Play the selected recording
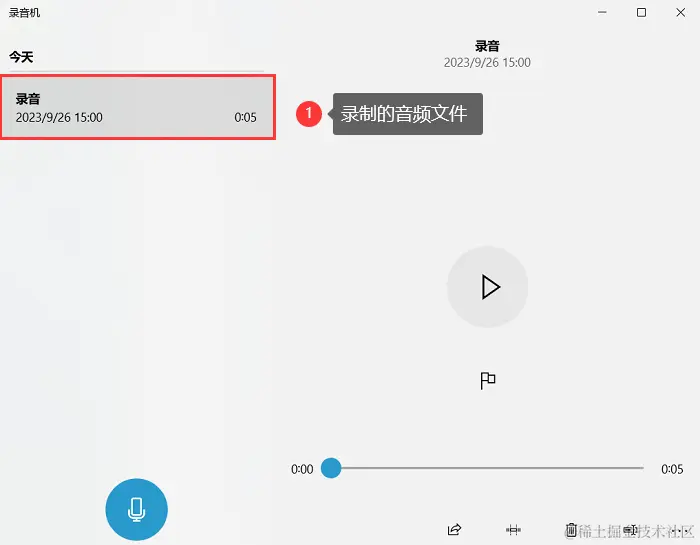Viewport: 700px width, 545px height. [x=488, y=287]
